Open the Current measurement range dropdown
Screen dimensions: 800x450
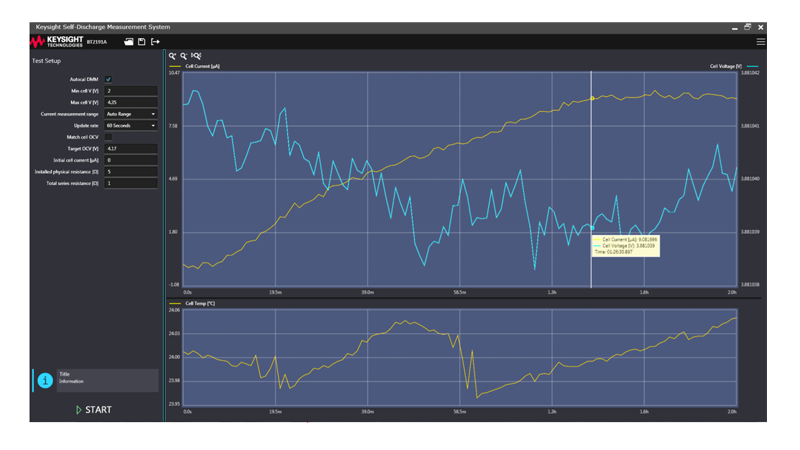(131, 114)
